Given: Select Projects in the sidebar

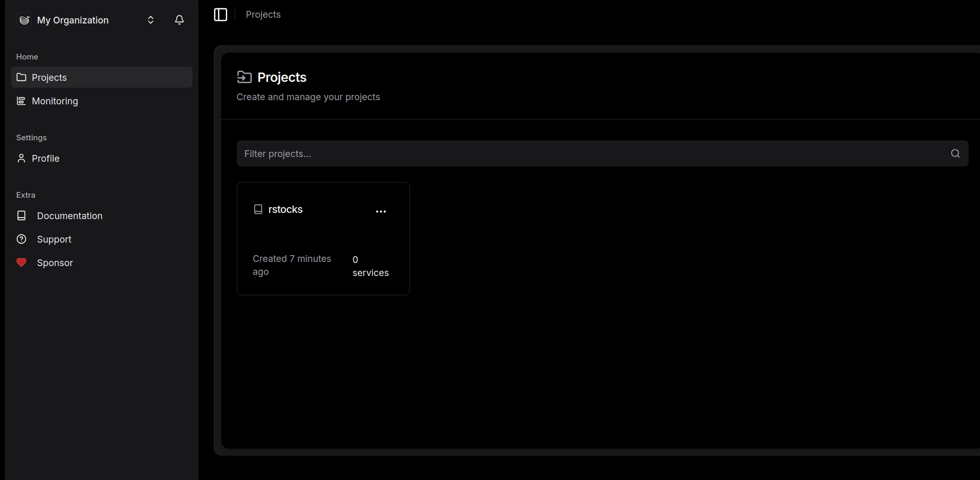Looking at the screenshot, I should [x=50, y=77].
